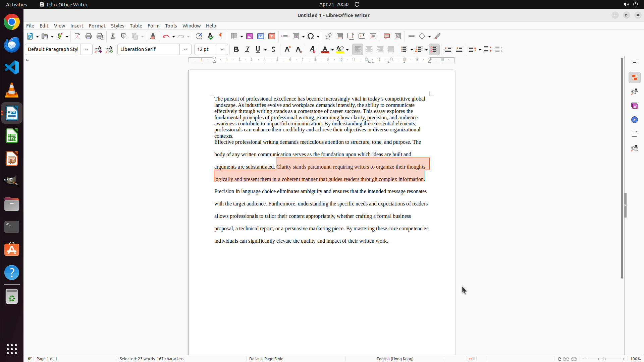Viewport: 644px width, 362px height.
Task: Expand the paragraph style dropdown
Action: (x=87, y=49)
